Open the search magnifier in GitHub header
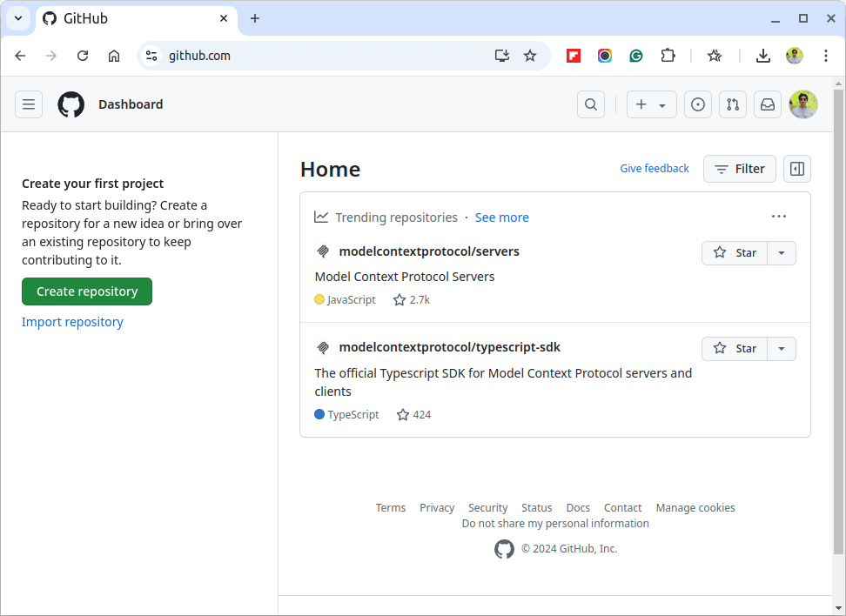Viewport: 846px width, 616px height. [x=591, y=104]
